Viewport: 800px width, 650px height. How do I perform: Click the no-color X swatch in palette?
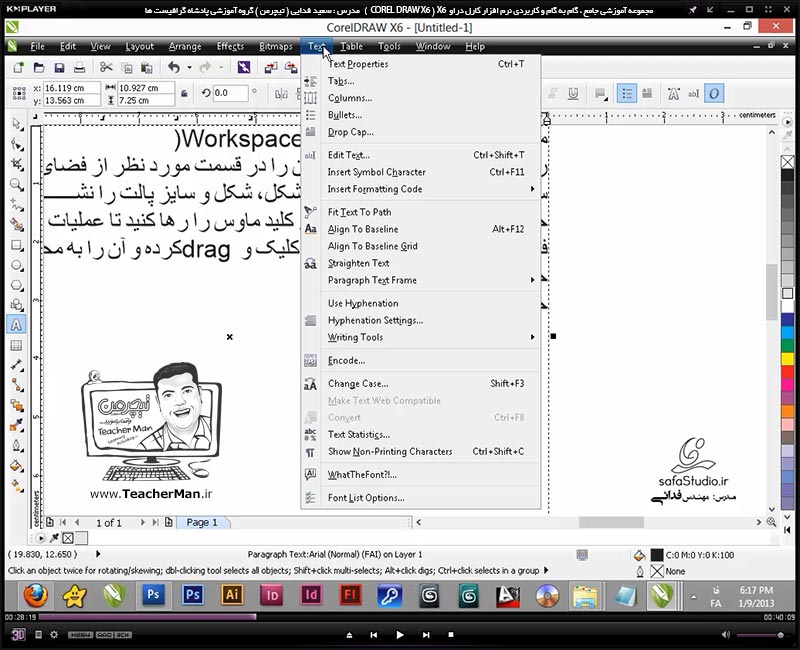pyautogui.click(x=787, y=162)
